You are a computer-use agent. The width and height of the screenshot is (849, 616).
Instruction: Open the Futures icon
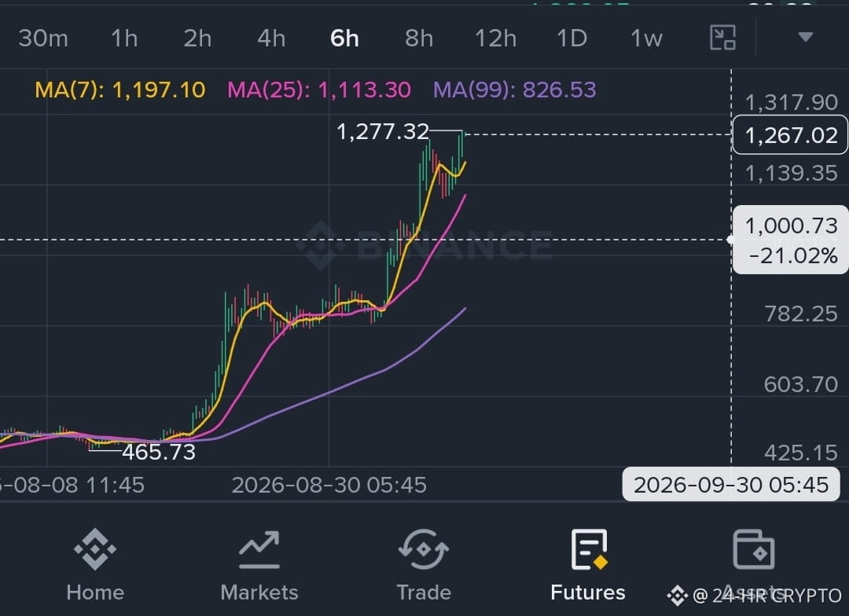click(x=589, y=549)
